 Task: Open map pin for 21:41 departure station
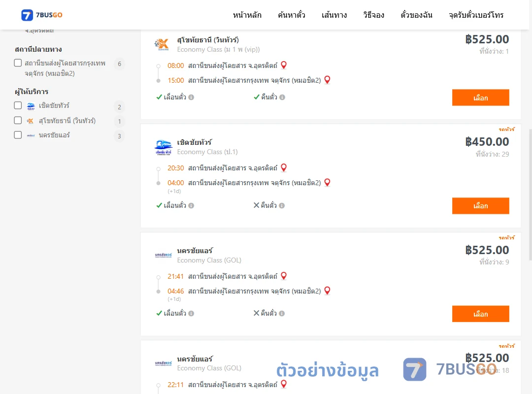284,276
